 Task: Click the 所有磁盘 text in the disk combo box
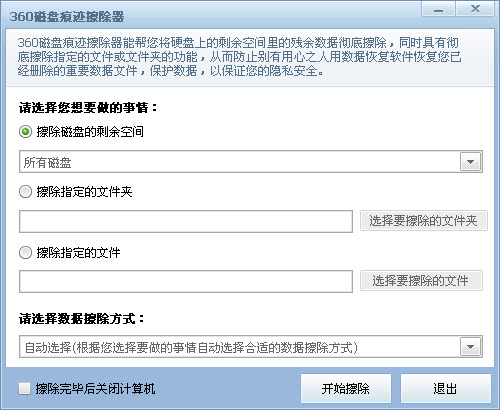coord(47,163)
